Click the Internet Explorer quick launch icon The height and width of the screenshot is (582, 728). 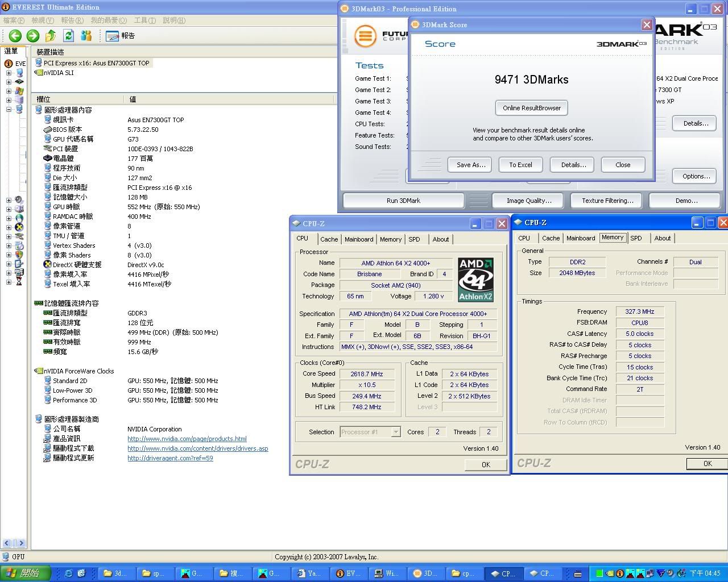tap(69, 573)
